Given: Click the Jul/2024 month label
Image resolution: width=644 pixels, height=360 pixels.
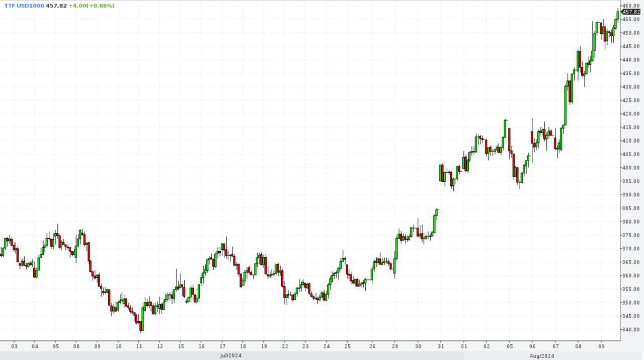Looking at the screenshot, I should tap(230, 355).
